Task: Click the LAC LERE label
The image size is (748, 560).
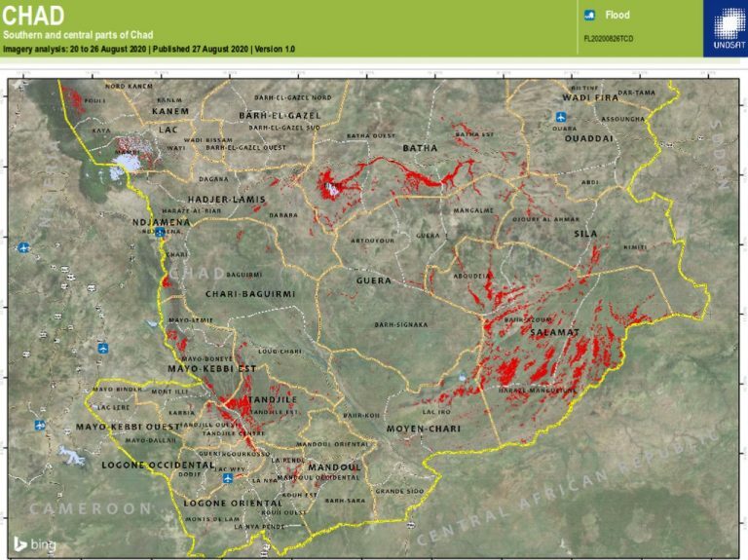Action: 113,407
